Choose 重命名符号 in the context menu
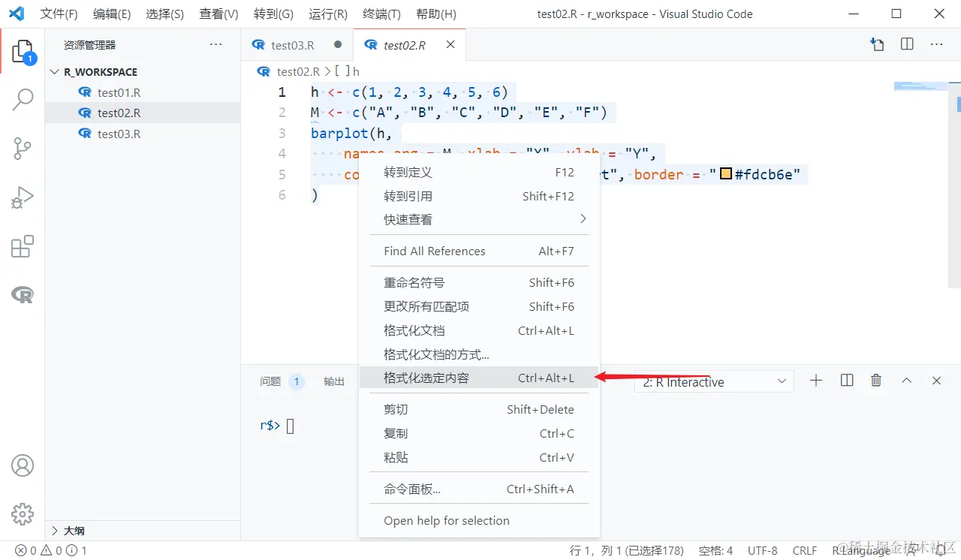 479,282
